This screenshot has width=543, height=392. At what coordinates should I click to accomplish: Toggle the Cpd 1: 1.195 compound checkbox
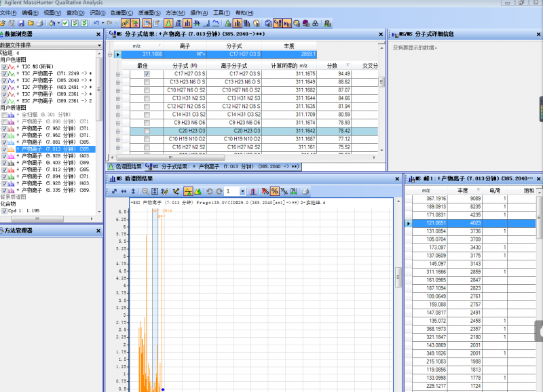[5, 211]
